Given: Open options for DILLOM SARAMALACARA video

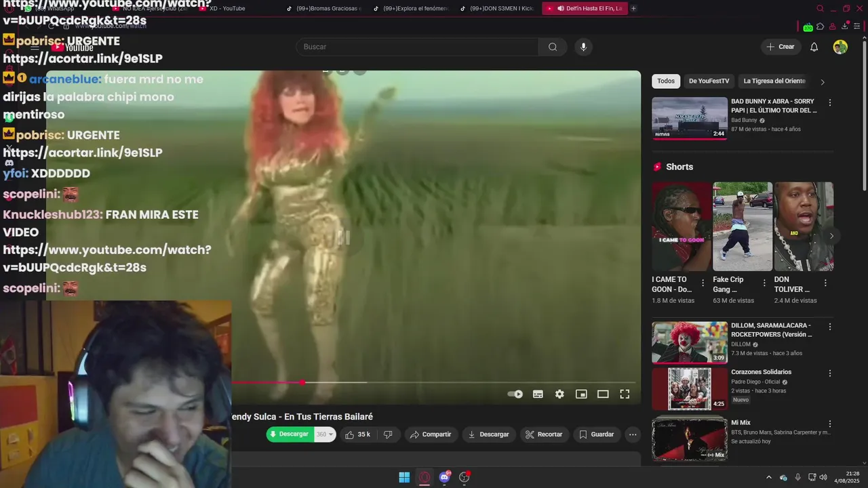Looking at the screenshot, I should pos(829,327).
